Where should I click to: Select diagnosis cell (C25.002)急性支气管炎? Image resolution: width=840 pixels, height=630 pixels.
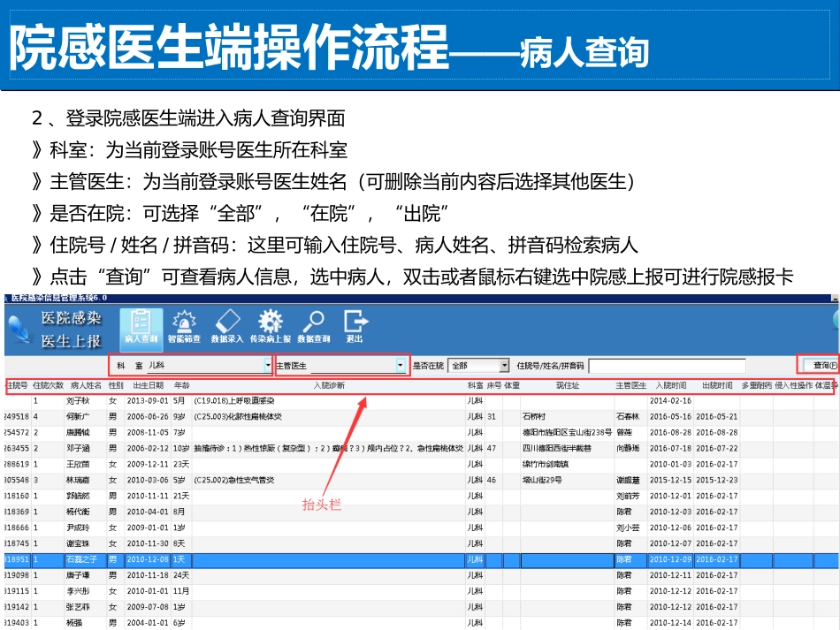click(x=234, y=480)
